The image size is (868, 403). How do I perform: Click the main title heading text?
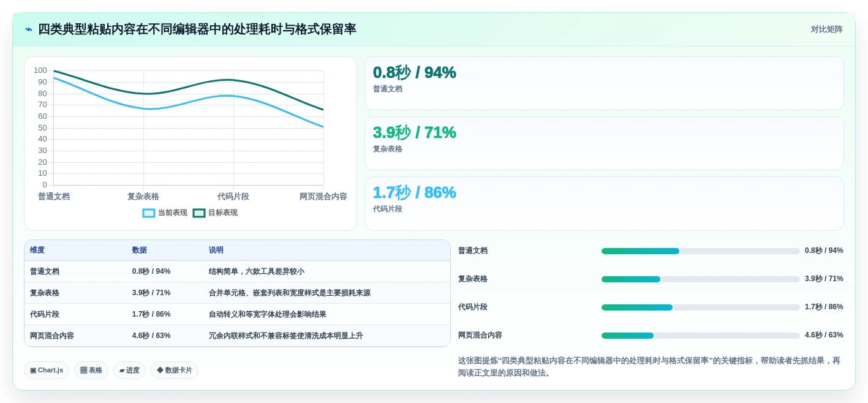tap(197, 29)
